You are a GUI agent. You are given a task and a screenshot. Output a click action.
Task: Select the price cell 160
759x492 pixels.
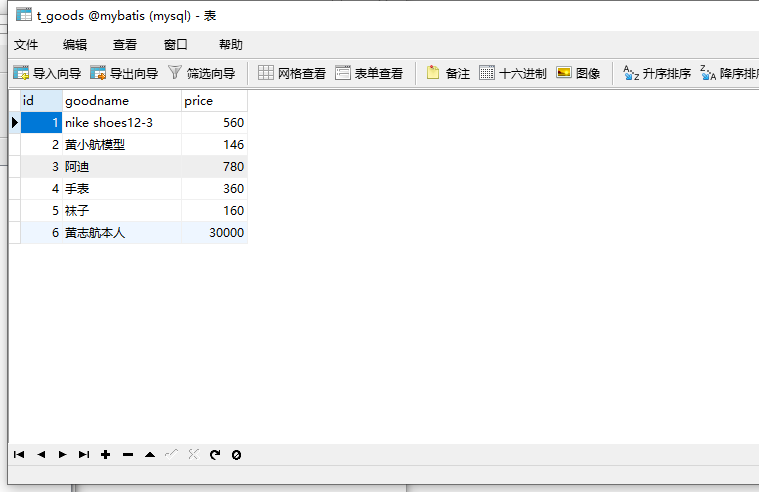pyautogui.click(x=214, y=211)
